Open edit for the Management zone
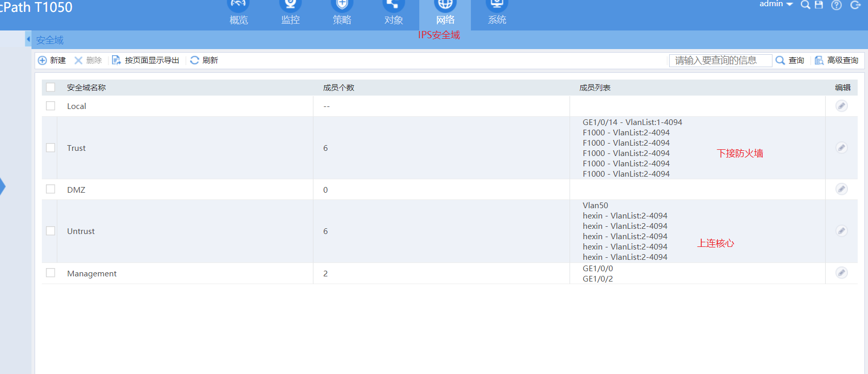Image resolution: width=868 pixels, height=374 pixels. pos(842,273)
